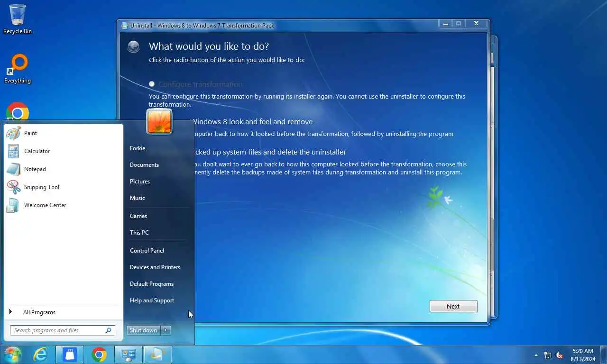Click the muted volume tray icon
607x364 pixels.
coord(559,355)
